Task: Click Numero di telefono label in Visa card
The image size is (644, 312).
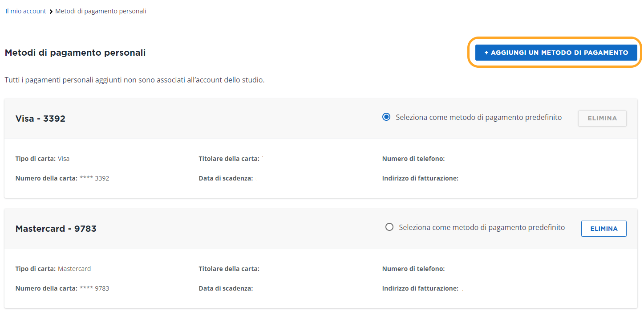Action: pyautogui.click(x=413, y=159)
